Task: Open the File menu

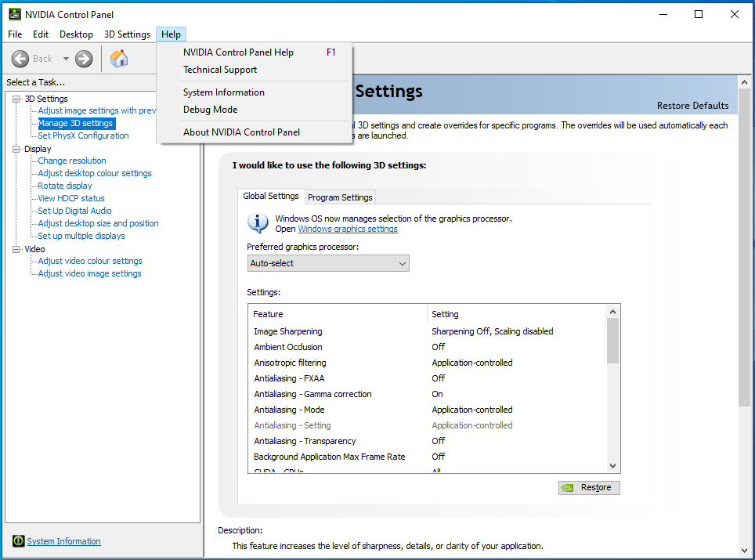Action: point(15,34)
